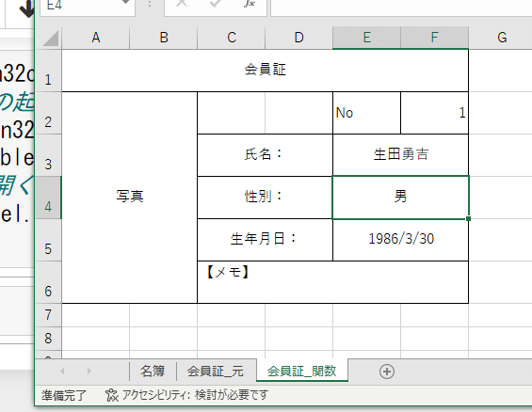Viewport: 532px width, 412px height.
Task: Select row 1 header
Action: [x=48, y=71]
